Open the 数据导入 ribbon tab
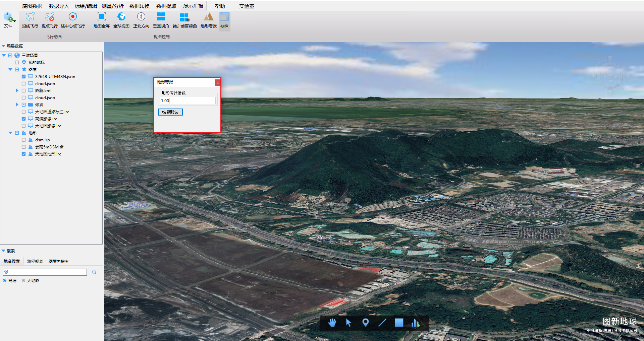The image size is (644, 341). tap(59, 6)
